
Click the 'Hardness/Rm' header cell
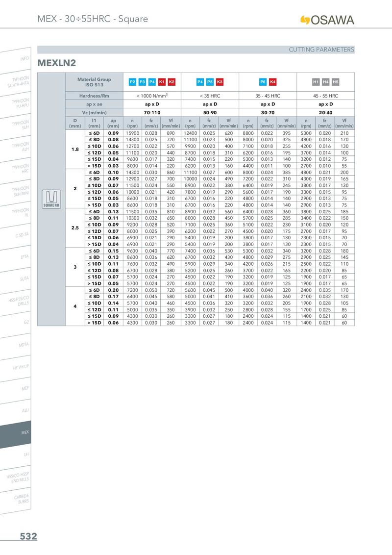pos(94,96)
